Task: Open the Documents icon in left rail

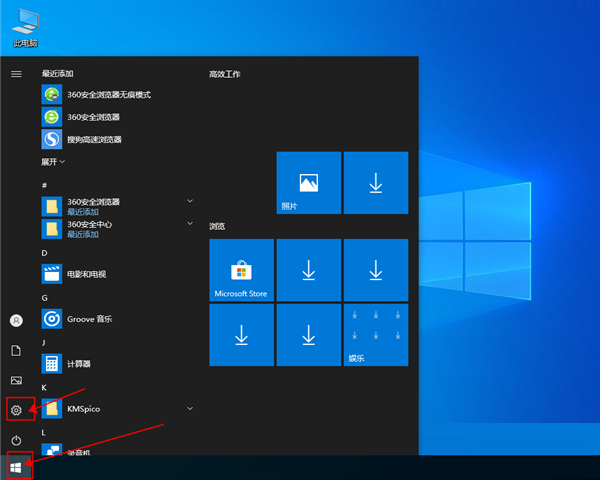Action: [16, 350]
